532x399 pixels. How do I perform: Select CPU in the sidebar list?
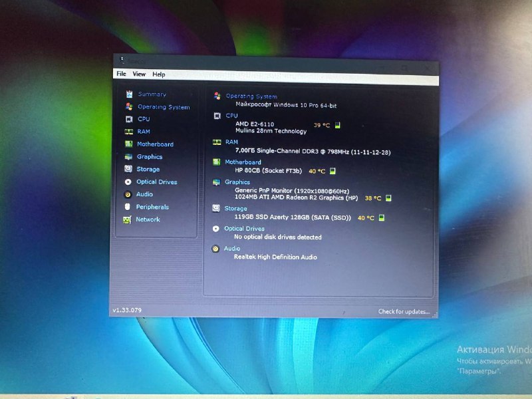click(x=144, y=119)
